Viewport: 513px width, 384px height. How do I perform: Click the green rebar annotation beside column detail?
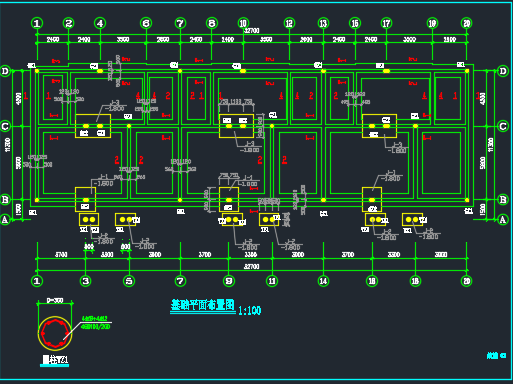(96, 323)
